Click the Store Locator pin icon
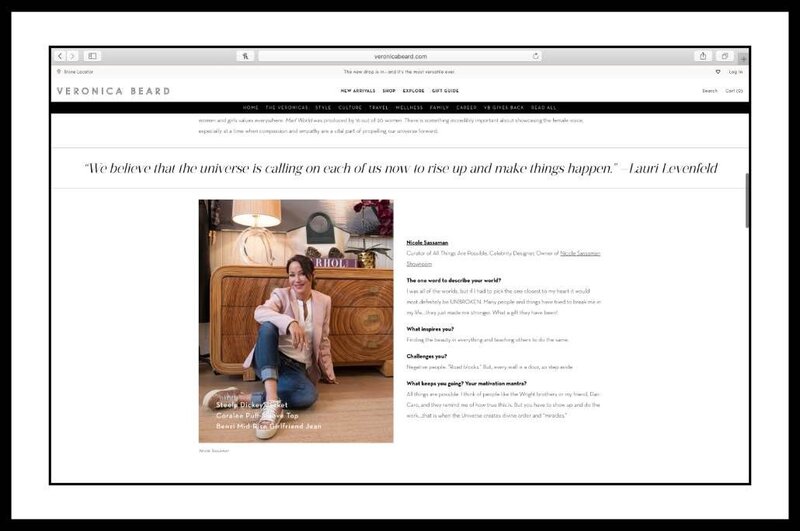Screen dimensions: 800x531 (x=59, y=72)
